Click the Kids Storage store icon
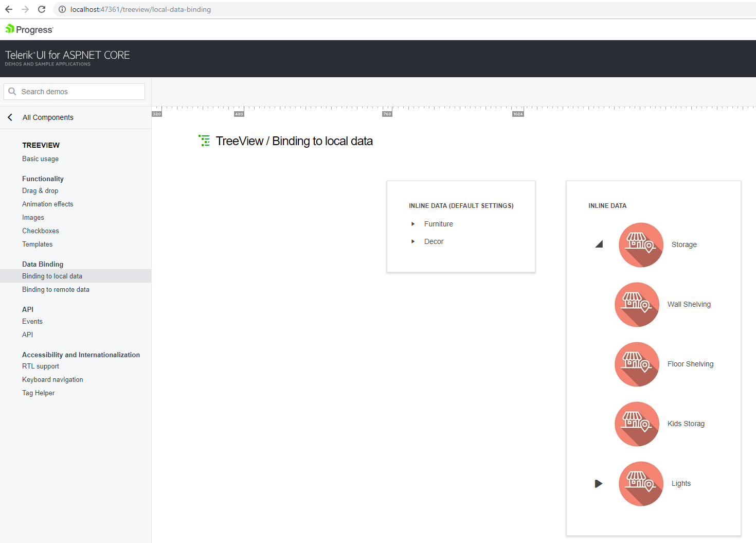Image resolution: width=756 pixels, height=543 pixels. pyautogui.click(x=637, y=424)
